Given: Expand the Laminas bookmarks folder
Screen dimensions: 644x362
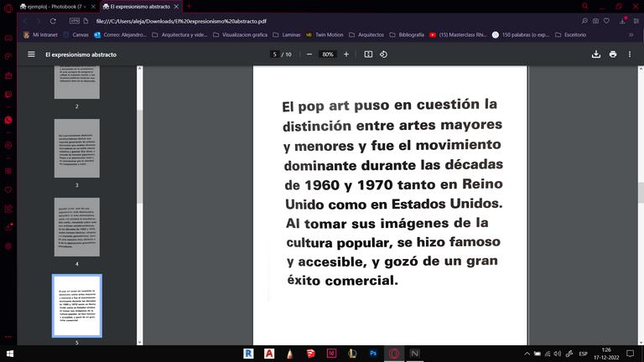Looking at the screenshot, I should coord(286,35).
